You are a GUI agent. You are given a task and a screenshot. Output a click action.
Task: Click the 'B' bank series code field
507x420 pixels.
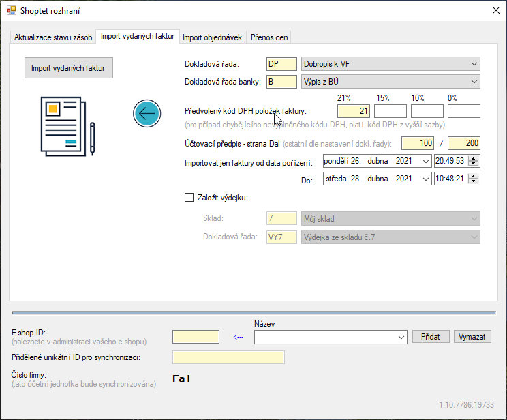[x=281, y=82]
